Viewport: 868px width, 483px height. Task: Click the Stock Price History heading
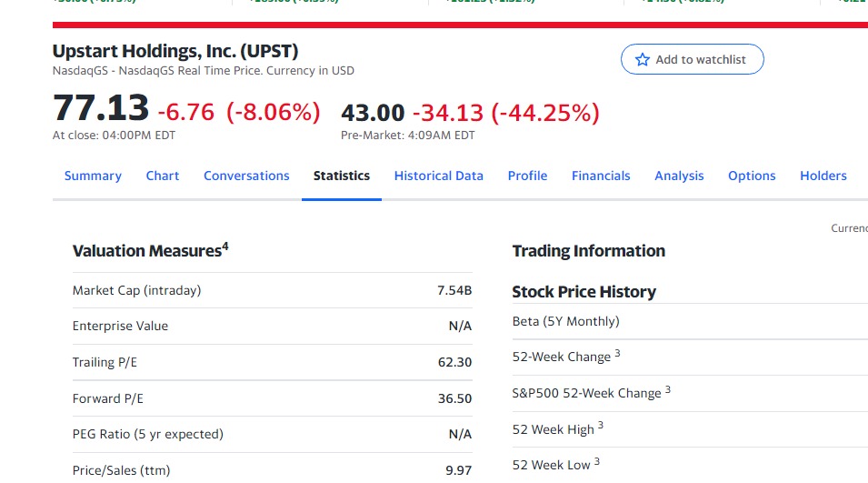pos(584,292)
